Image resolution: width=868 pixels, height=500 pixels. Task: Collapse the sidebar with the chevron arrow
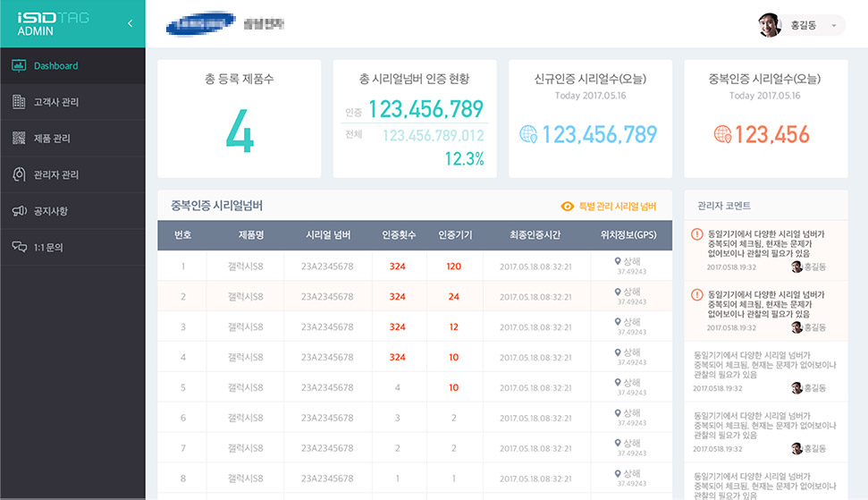pos(130,23)
